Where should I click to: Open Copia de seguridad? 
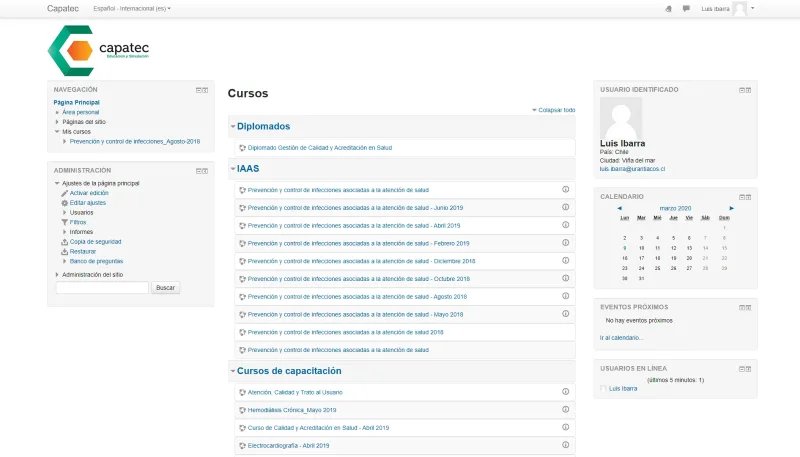(95, 242)
